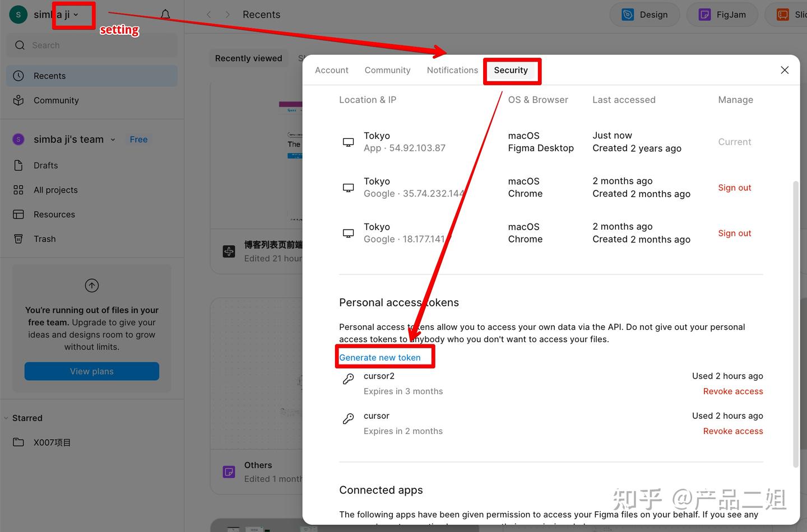Open All projects grid icon
Image resolution: width=807 pixels, height=532 pixels.
(x=18, y=190)
